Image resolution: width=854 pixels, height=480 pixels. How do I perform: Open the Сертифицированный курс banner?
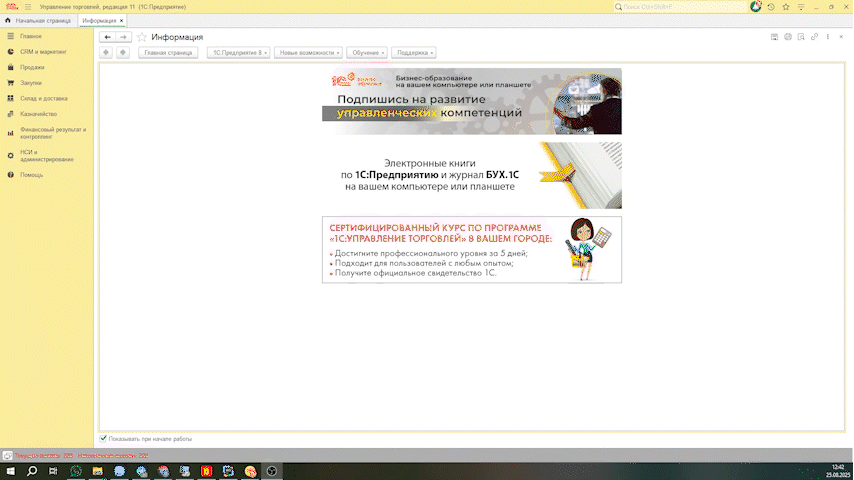(x=472, y=250)
